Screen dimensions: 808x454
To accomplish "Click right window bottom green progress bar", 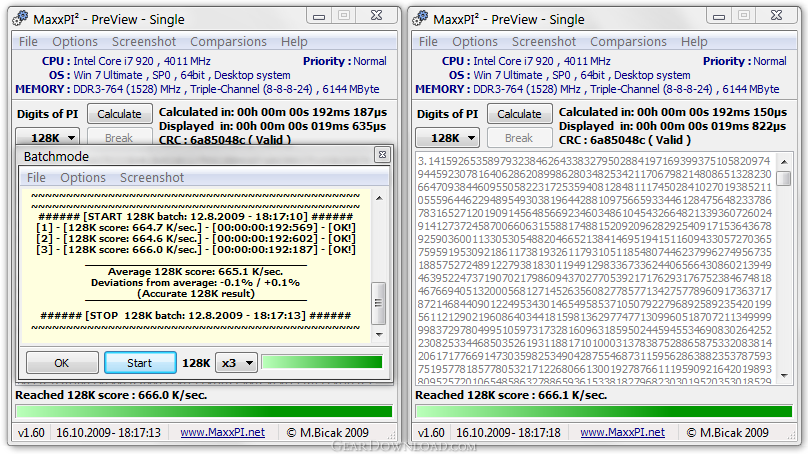I will [603, 411].
